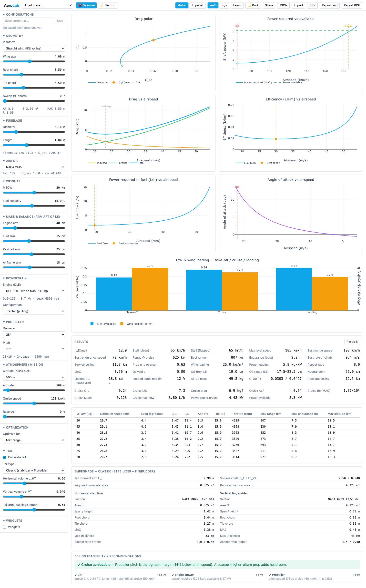Adjust the Cruise speed slider
366x588 pixels.
pyautogui.click(x=34, y=403)
